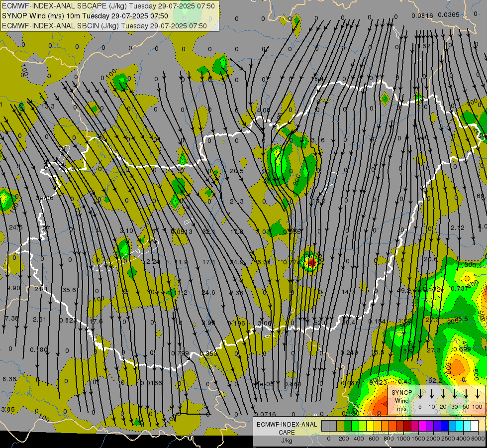This screenshot has width=487, height=448.
Task: Click the 2.12 value on the map
Action: [458, 228]
